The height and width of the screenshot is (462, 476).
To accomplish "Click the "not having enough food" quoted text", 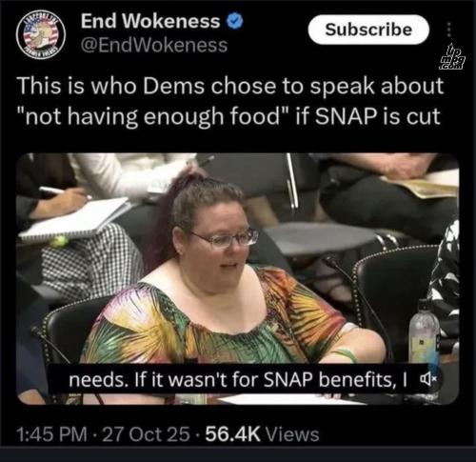I will tap(153, 116).
